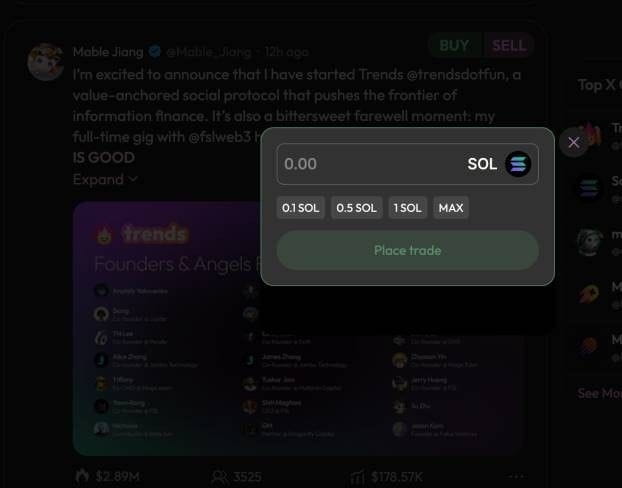Open the See More link in sidebar
Screen dimensions: 622x488
click(x=599, y=393)
